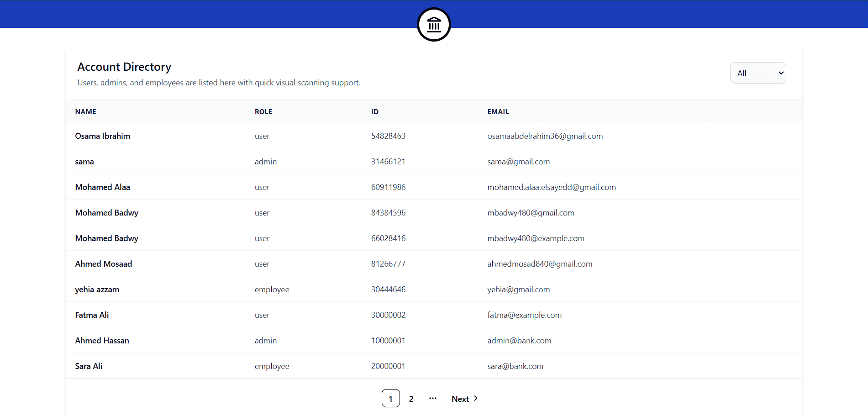Select the Ahmed Mosaad name cell
Viewport: 868px width, 416px height.
pyautogui.click(x=104, y=264)
